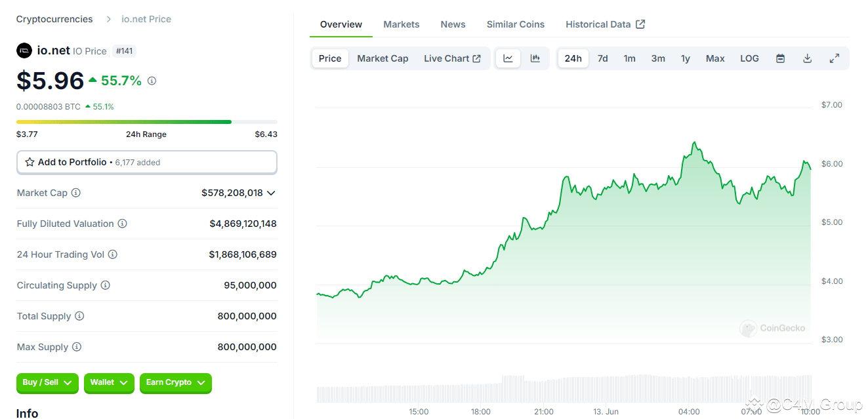Click info icon next to Fully Diluted Valuation

pos(123,224)
